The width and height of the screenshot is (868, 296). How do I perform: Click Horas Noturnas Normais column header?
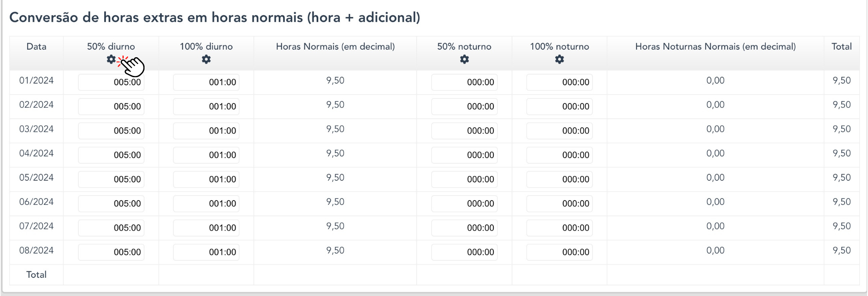click(715, 47)
